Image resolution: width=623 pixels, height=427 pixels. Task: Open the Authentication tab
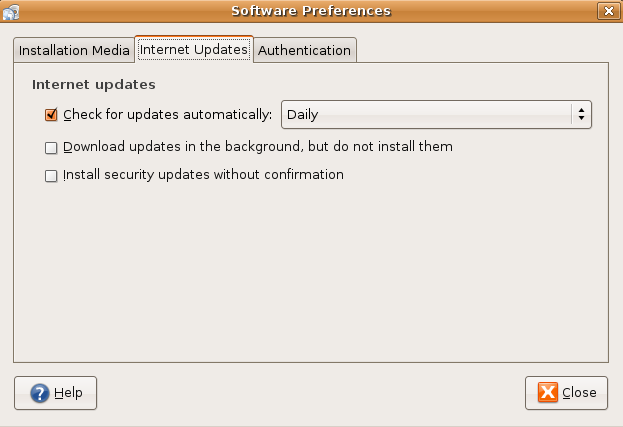[x=304, y=50]
